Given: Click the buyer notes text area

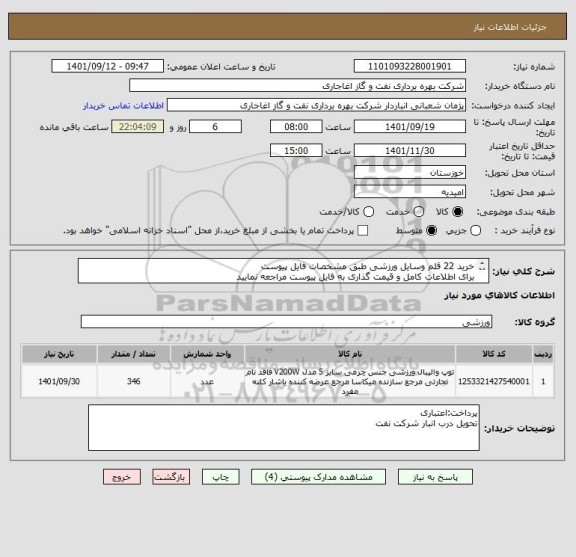Looking at the screenshot, I should [284, 428].
